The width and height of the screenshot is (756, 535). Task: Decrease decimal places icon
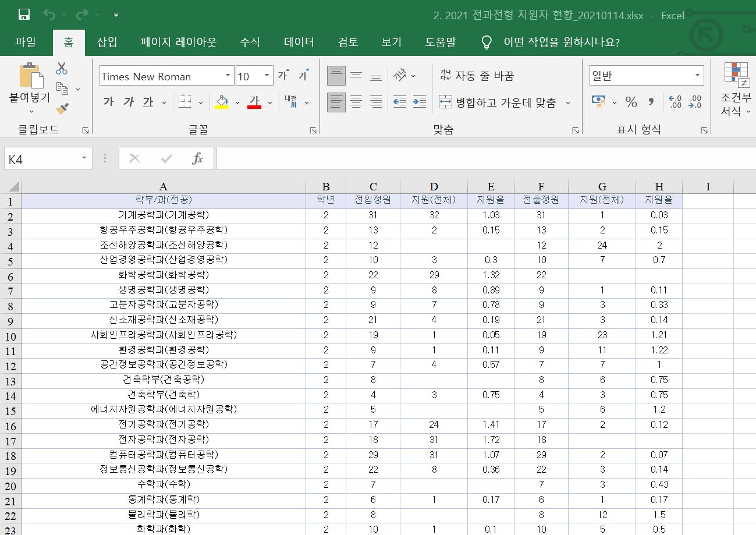tap(695, 102)
